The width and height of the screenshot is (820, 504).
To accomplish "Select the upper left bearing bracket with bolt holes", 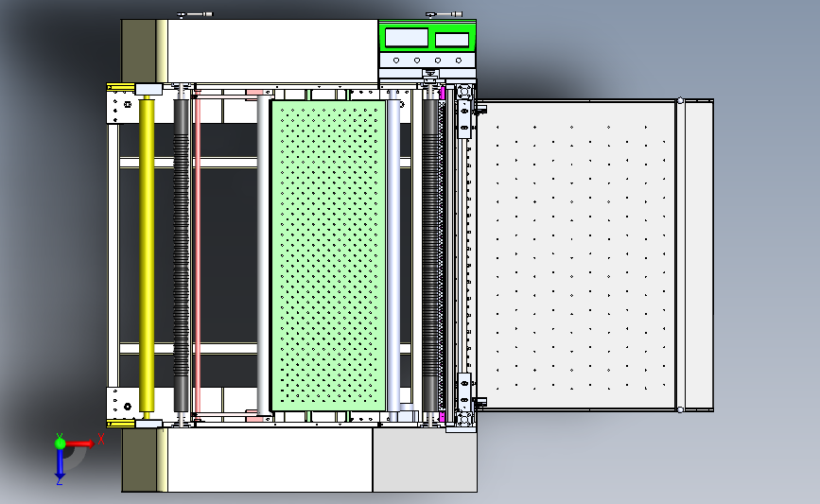I will click(x=122, y=108).
